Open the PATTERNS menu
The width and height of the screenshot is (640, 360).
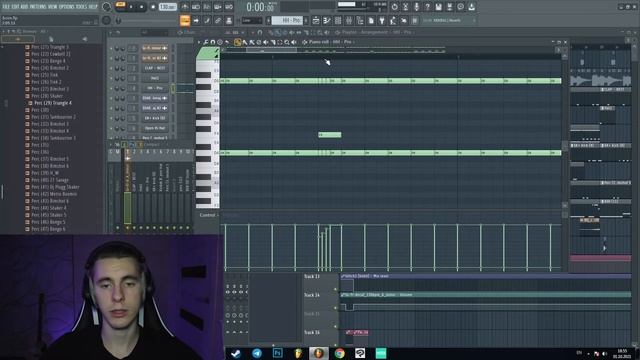pos(38,7)
